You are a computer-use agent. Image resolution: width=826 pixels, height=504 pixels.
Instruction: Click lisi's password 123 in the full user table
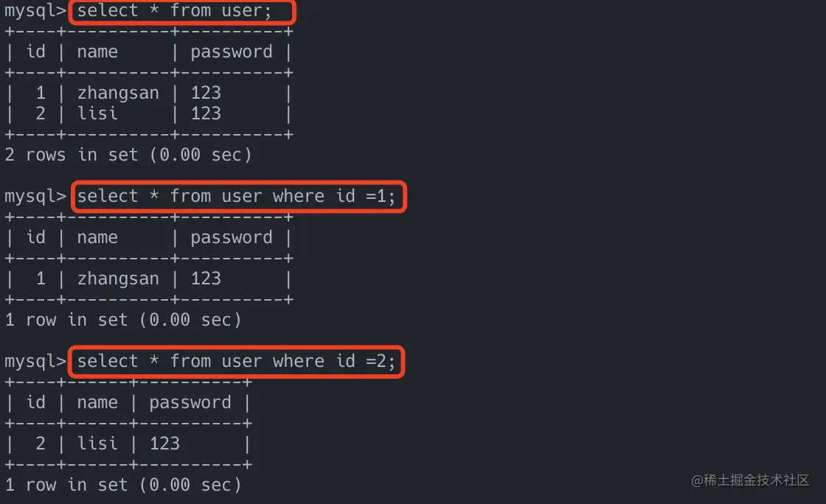click(206, 113)
